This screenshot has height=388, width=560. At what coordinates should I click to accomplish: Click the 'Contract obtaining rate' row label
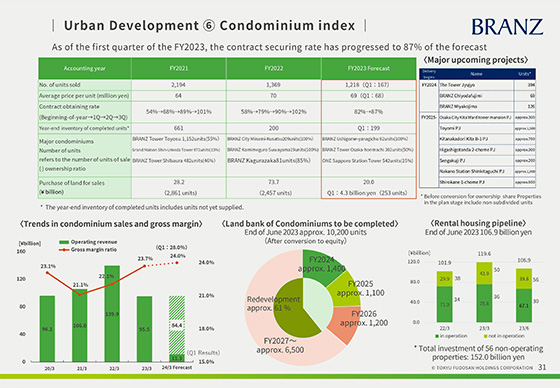(69, 106)
